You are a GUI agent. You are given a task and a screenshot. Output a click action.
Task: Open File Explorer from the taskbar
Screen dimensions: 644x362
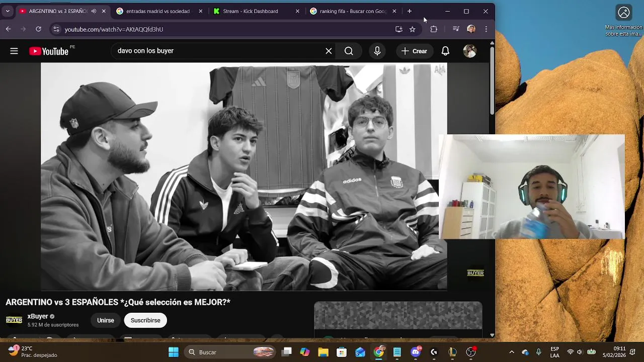click(x=323, y=352)
